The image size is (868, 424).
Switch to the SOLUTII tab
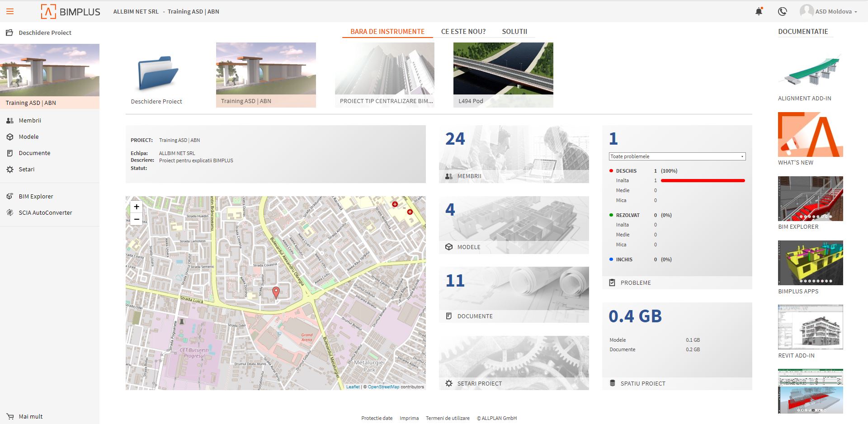[514, 31]
